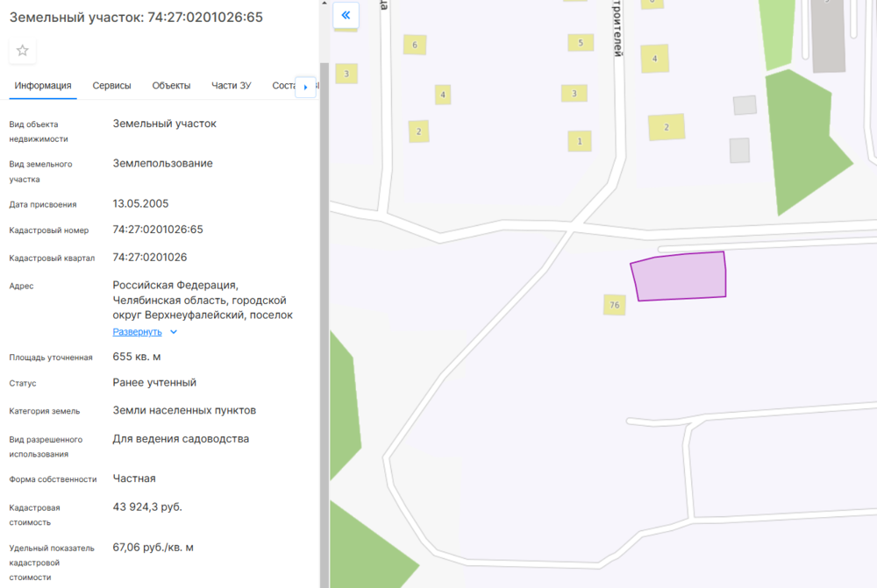Select building marker 76 on map
Screen dimensions: 877x588
pyautogui.click(x=614, y=305)
